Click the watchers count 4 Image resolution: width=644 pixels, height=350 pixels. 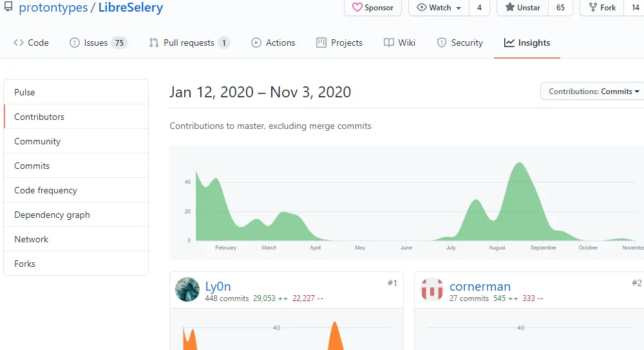coord(479,7)
